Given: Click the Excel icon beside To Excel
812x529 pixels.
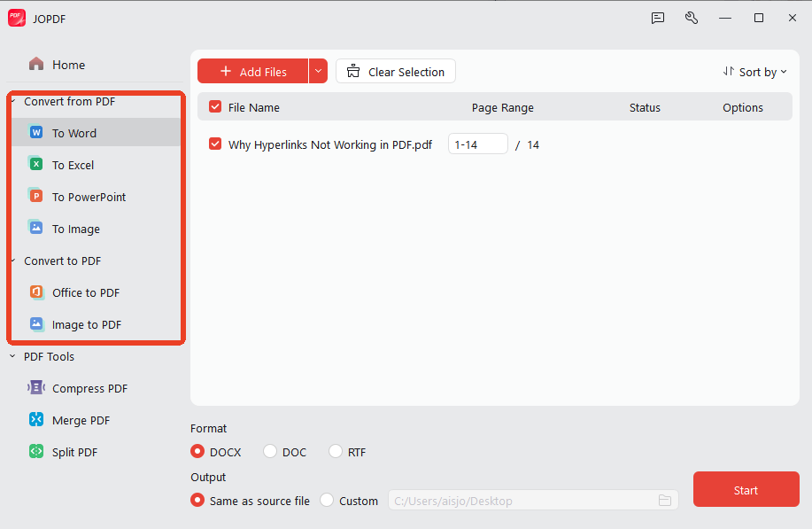Looking at the screenshot, I should [x=35, y=164].
